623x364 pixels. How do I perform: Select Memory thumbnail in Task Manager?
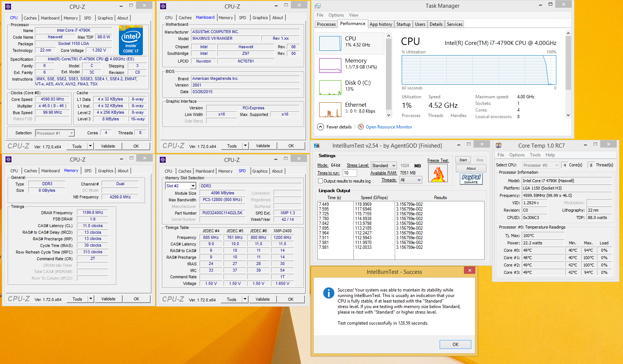[330, 66]
